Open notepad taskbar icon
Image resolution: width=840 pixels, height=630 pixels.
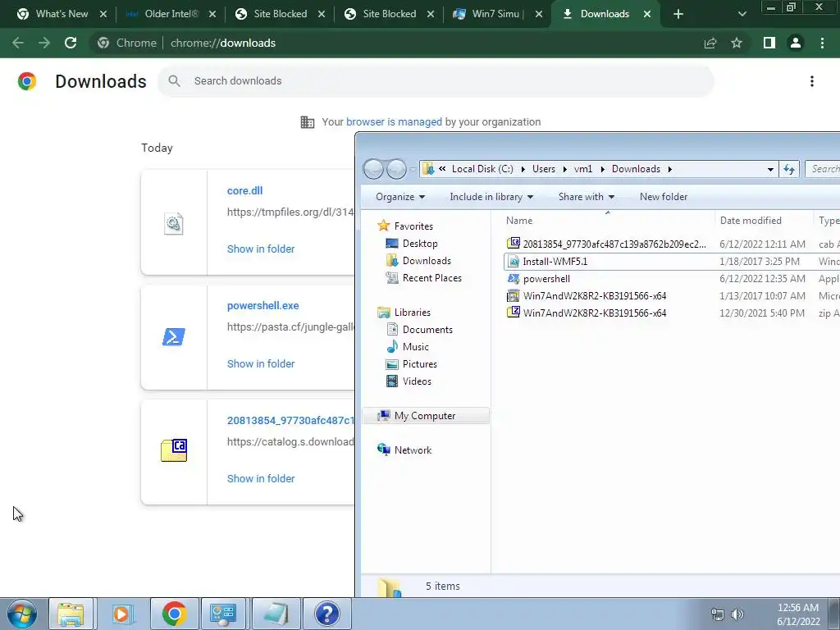pyautogui.click(x=276, y=614)
